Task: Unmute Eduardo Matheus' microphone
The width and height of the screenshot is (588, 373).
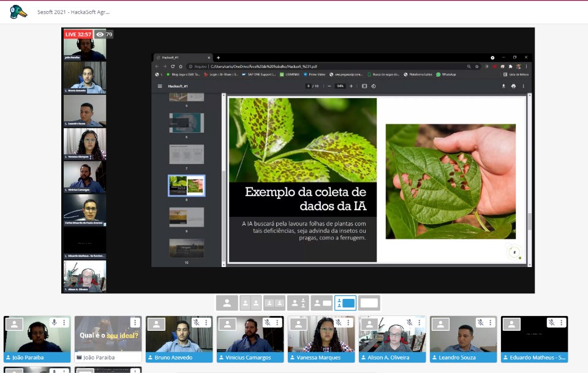Action: point(552,322)
